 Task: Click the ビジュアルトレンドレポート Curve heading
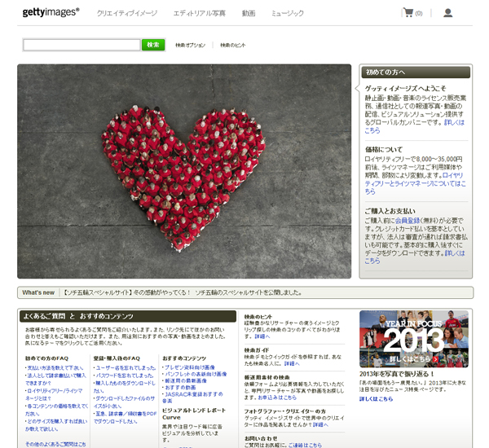pos(194,414)
